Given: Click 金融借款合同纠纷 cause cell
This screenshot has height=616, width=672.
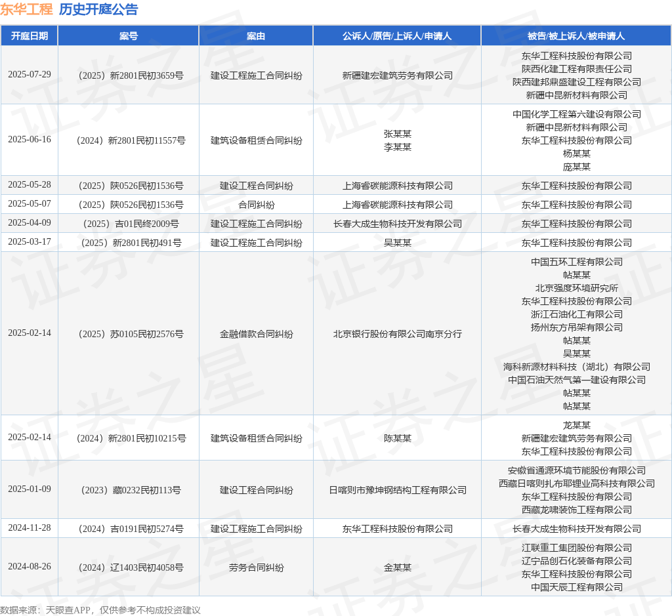Looking at the screenshot, I should click(x=257, y=334).
